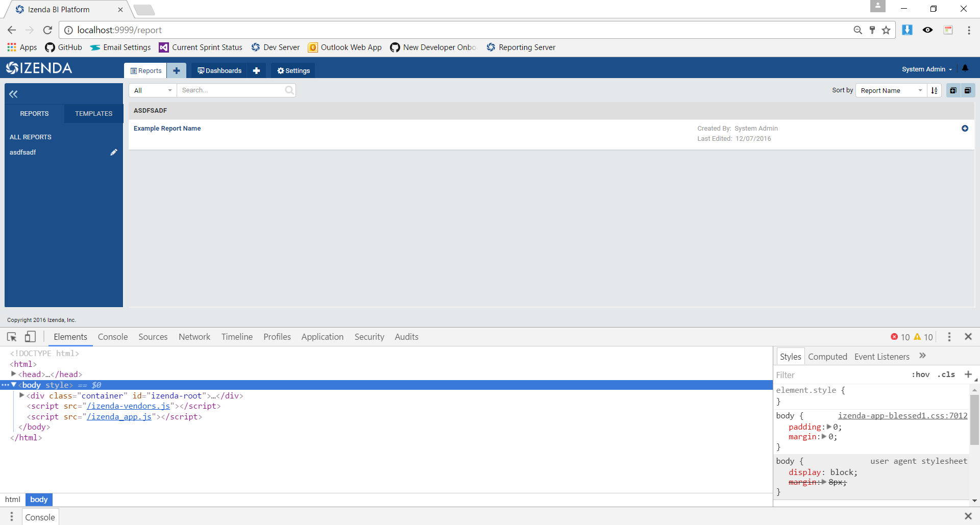
Task: Open the Settings tab
Action: pyautogui.click(x=293, y=70)
